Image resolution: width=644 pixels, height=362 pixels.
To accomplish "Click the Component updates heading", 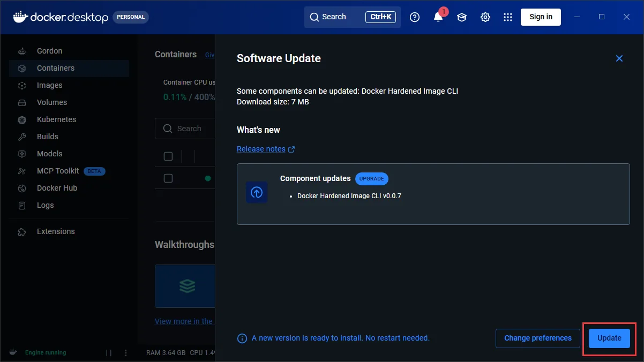I will click(x=316, y=178).
